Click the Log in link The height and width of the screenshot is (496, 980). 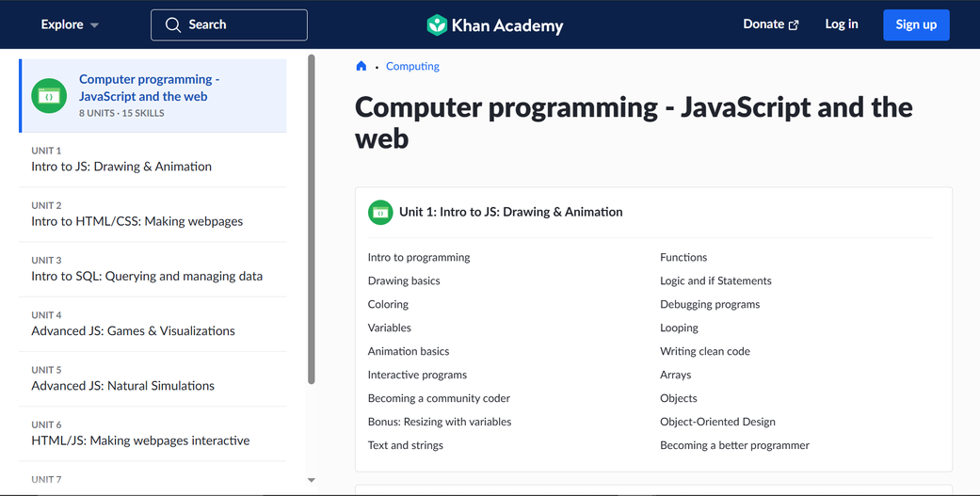click(x=842, y=24)
